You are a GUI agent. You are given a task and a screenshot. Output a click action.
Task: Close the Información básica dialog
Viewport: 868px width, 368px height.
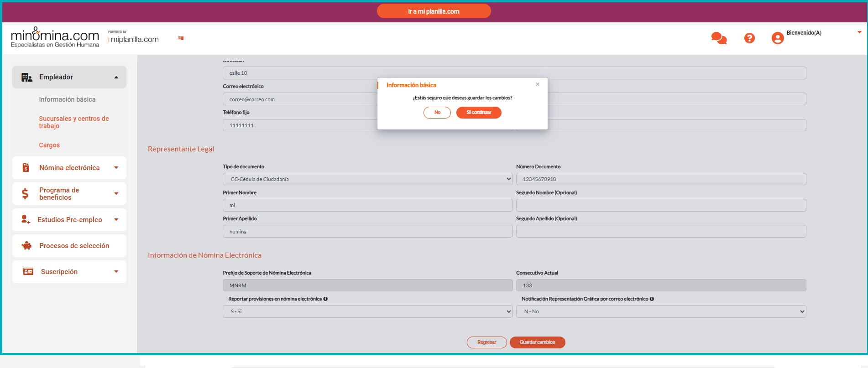click(538, 84)
